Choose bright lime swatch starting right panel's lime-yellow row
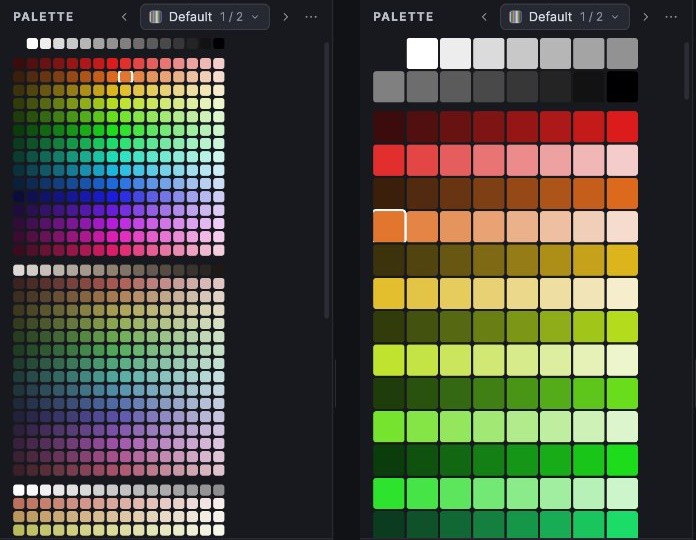Viewport: 696px width, 540px height. click(389, 360)
